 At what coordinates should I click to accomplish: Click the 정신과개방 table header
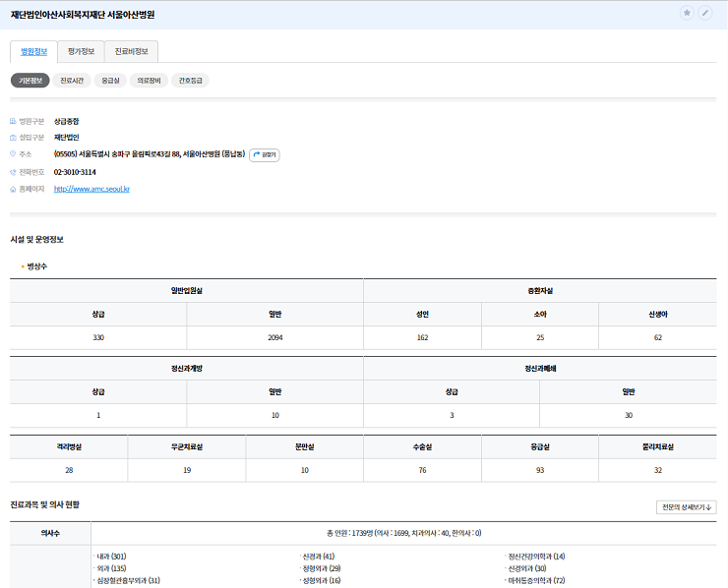pyautogui.click(x=187, y=369)
